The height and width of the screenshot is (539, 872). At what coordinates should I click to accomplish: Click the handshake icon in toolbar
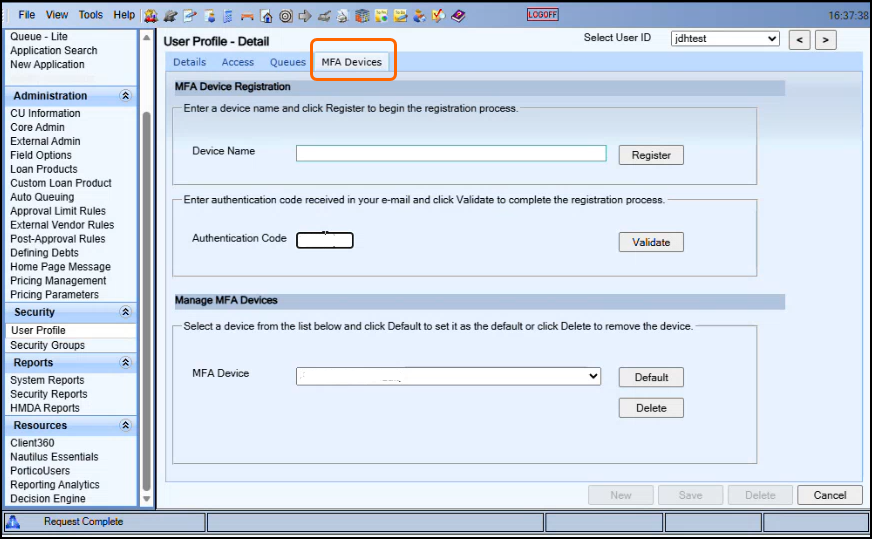[170, 16]
